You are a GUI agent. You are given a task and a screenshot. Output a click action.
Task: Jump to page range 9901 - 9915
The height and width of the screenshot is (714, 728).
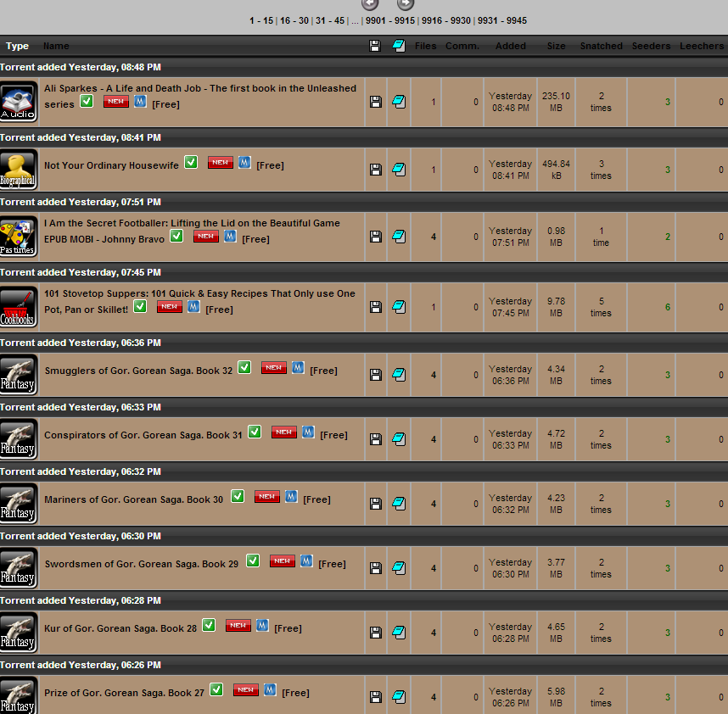click(x=390, y=21)
